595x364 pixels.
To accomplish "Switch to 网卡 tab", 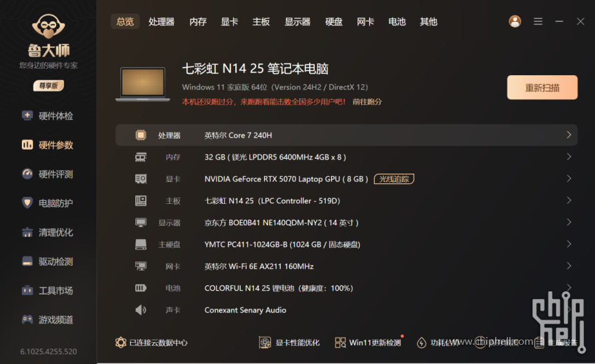I will tap(365, 22).
